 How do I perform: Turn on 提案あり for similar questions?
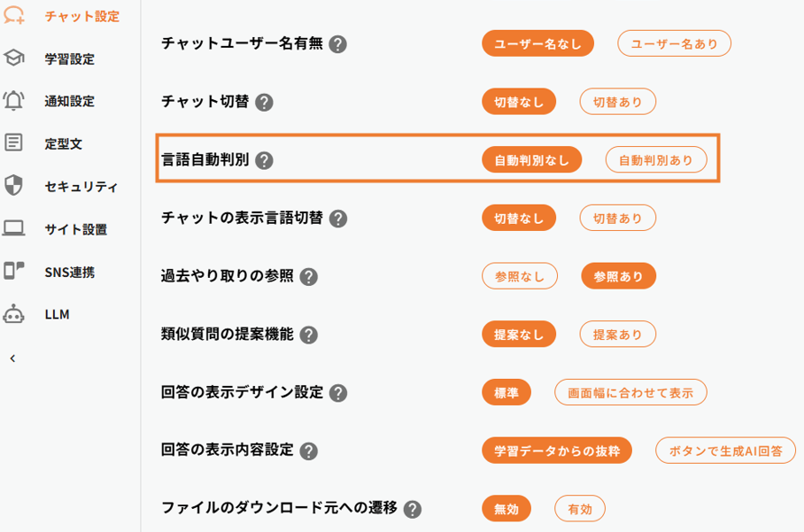pyautogui.click(x=617, y=335)
